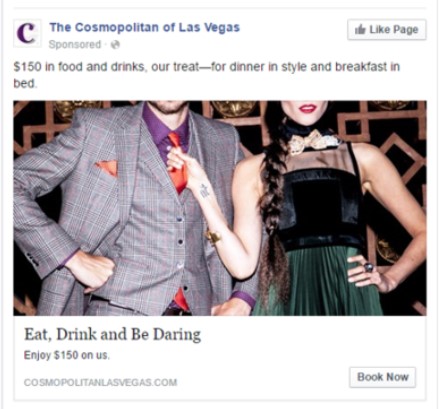The width and height of the screenshot is (439, 409).
Task: Click the orange pocket square on the suit
Action: point(107,167)
